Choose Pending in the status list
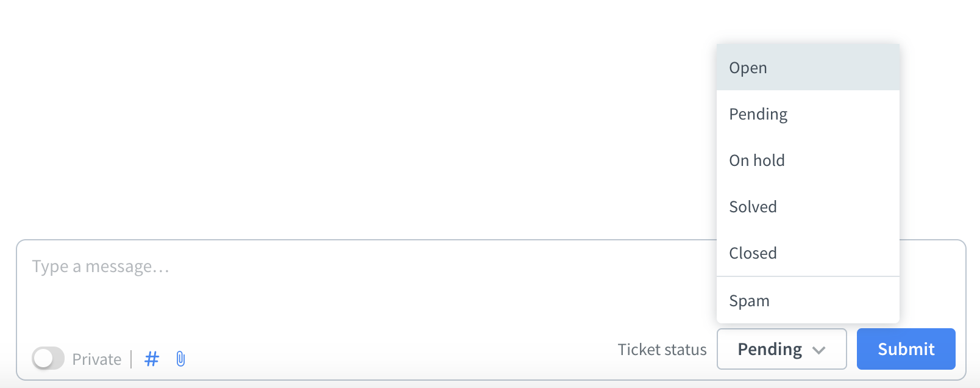The width and height of the screenshot is (980, 388). (x=808, y=114)
